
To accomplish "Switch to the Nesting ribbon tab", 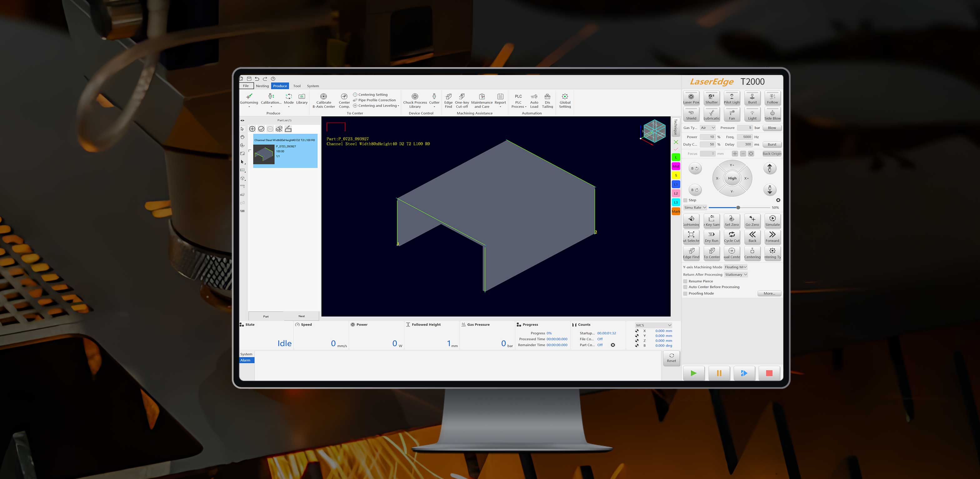I will tap(262, 86).
